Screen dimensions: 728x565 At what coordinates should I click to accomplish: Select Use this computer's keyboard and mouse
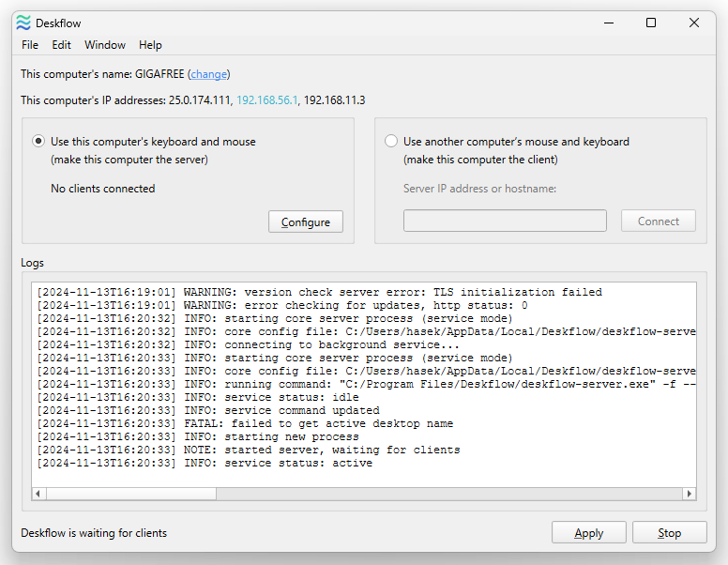point(38,141)
